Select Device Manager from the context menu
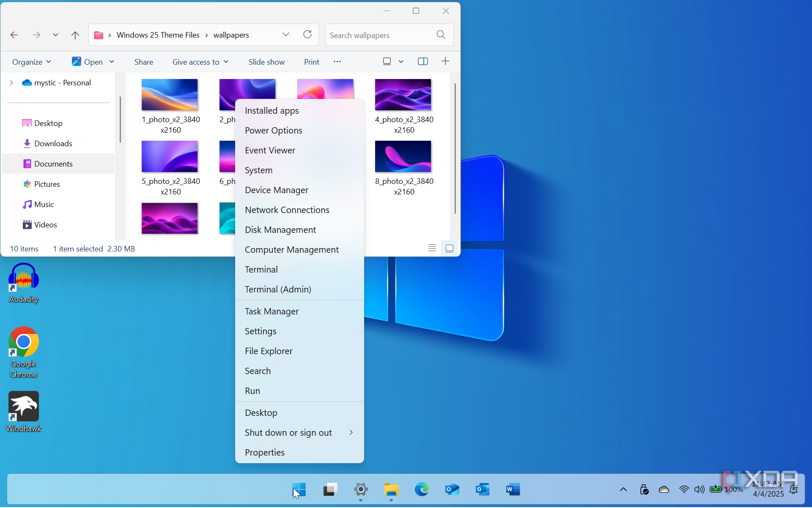 point(277,190)
